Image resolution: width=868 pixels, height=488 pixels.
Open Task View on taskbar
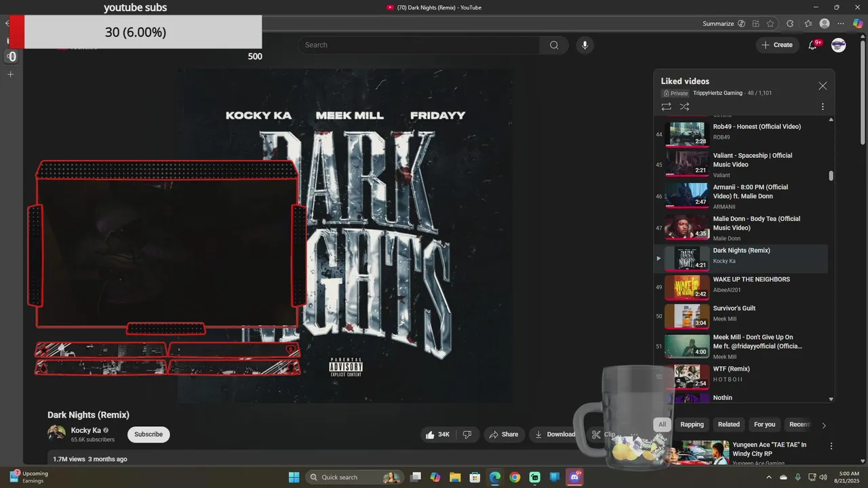[x=416, y=477]
